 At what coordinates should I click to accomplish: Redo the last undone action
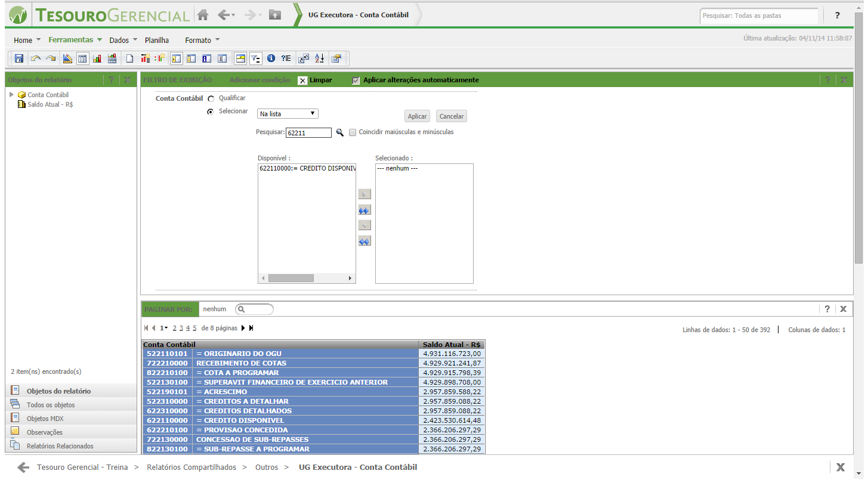51,58
